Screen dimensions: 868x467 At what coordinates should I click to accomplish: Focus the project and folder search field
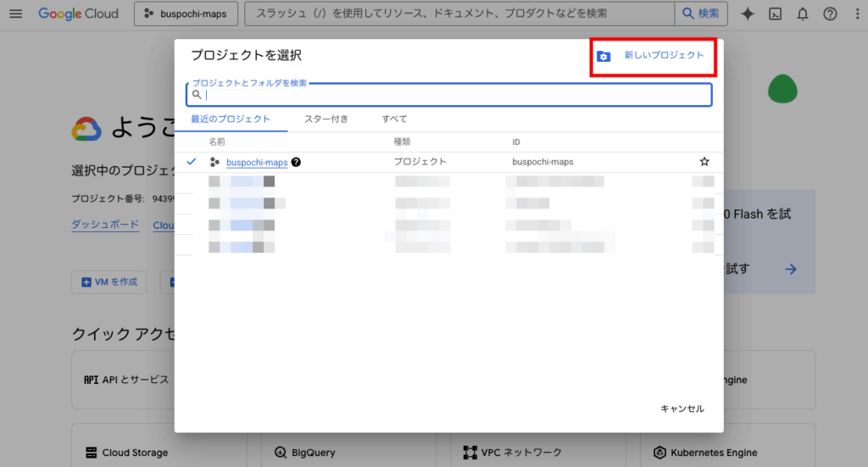coord(449,95)
